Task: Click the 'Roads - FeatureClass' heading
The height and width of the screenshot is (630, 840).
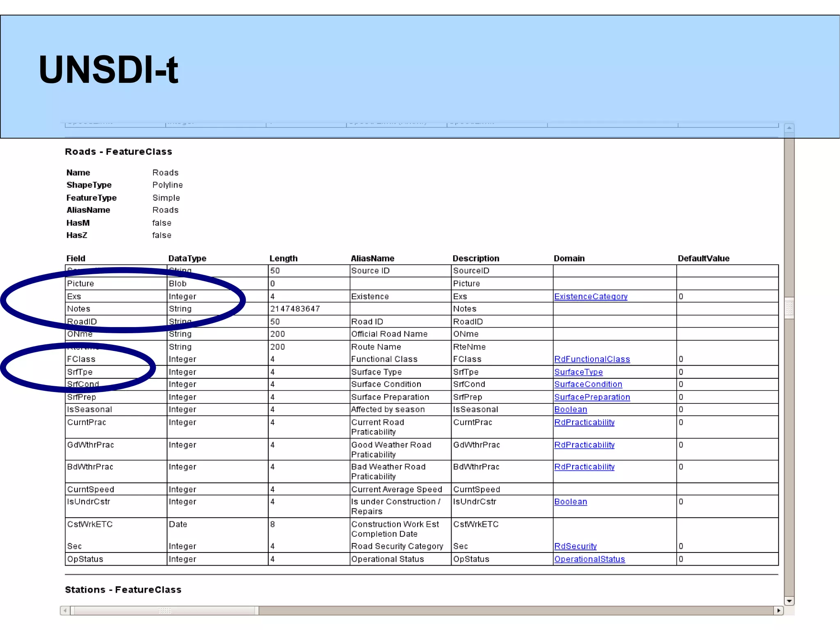Action: pos(119,151)
